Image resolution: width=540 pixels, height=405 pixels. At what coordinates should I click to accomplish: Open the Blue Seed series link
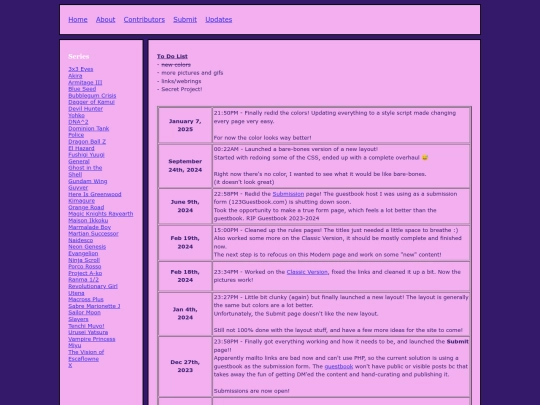tap(82, 89)
